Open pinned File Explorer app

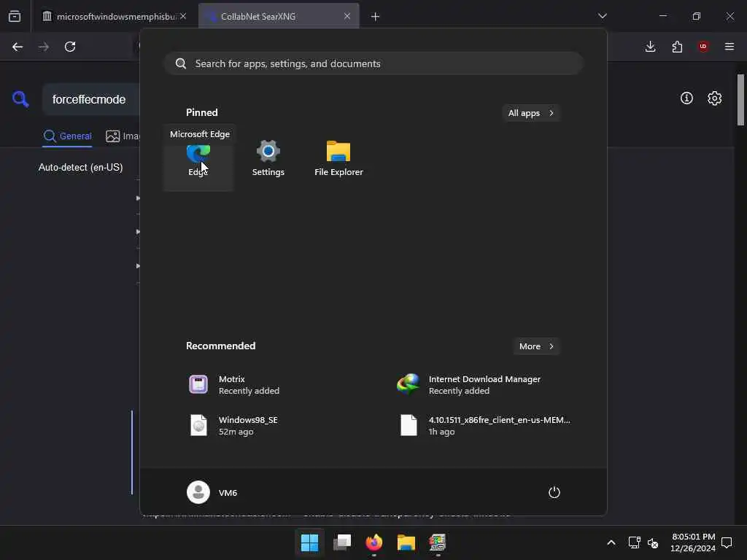coord(338,159)
